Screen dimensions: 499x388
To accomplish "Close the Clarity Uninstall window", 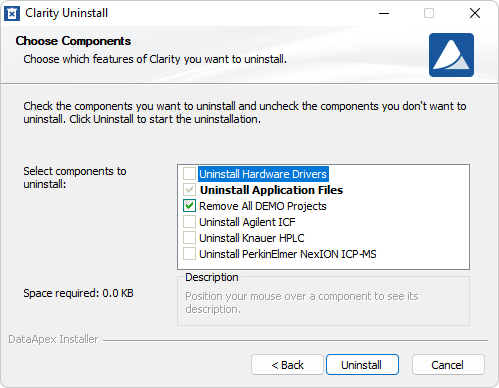I will point(475,13).
